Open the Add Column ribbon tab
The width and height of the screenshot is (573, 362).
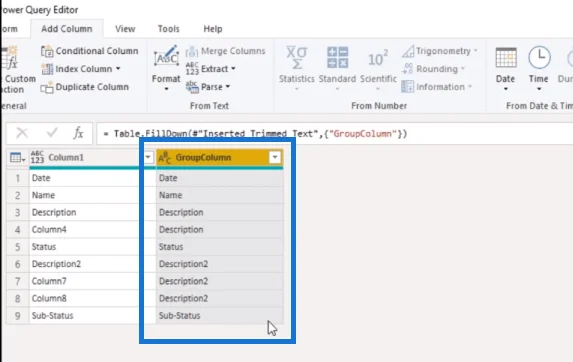click(67, 29)
